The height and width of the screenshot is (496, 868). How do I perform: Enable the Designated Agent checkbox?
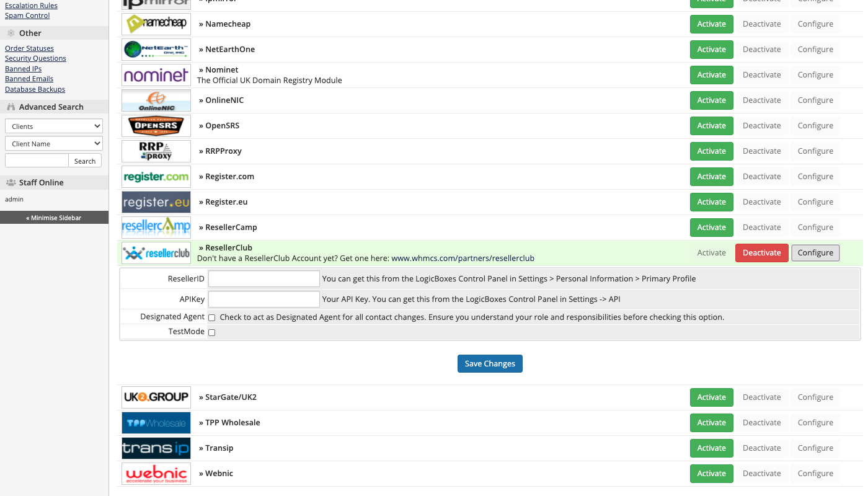211,317
